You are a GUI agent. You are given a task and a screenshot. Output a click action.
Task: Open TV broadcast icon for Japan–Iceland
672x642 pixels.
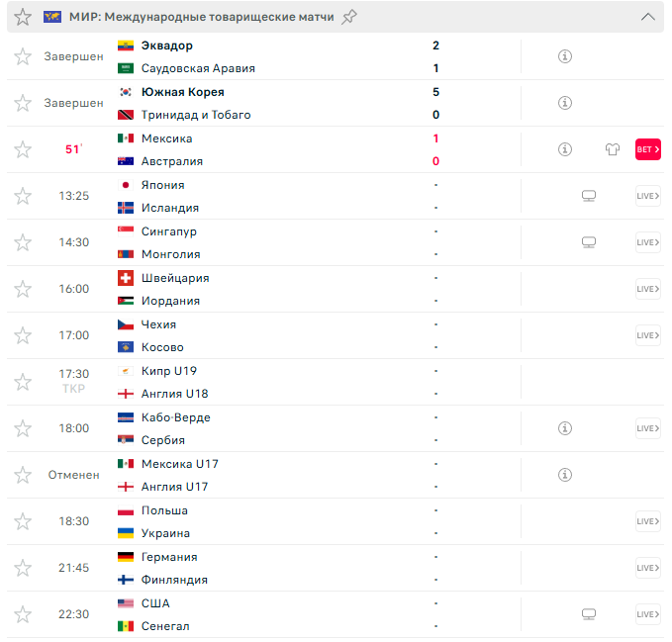589,196
